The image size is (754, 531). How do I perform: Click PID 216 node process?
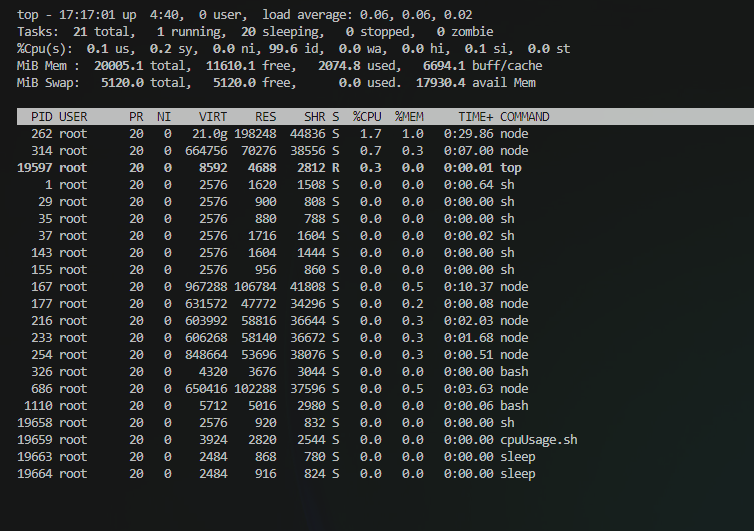click(x=42, y=321)
